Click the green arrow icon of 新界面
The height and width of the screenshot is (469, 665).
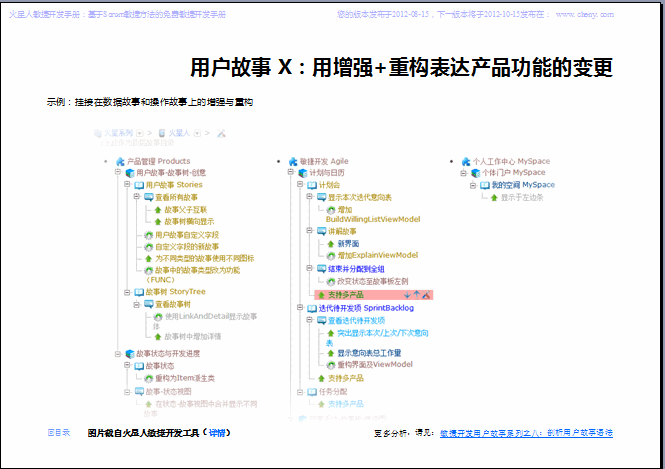pos(331,244)
